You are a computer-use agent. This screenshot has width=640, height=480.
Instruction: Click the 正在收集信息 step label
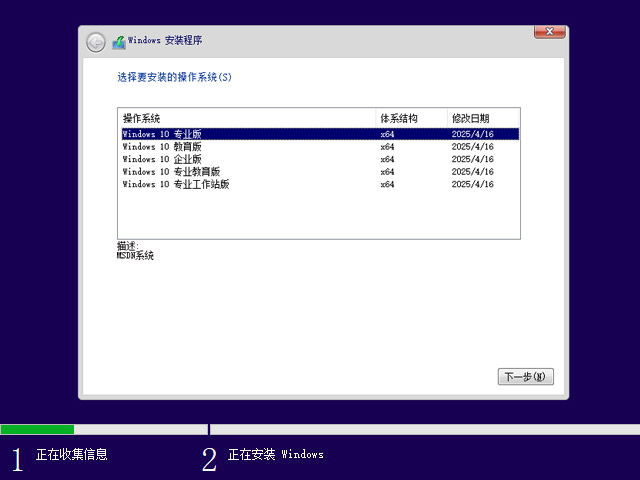(71, 454)
